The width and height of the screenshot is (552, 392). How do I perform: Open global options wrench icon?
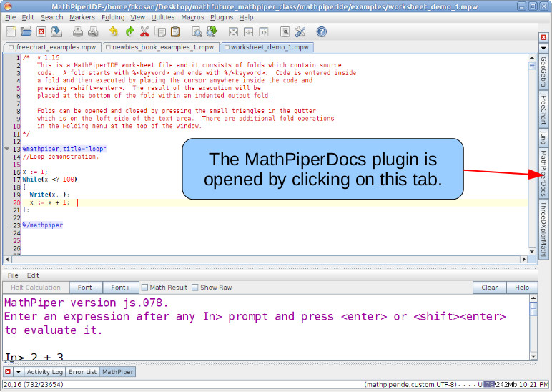(300, 32)
